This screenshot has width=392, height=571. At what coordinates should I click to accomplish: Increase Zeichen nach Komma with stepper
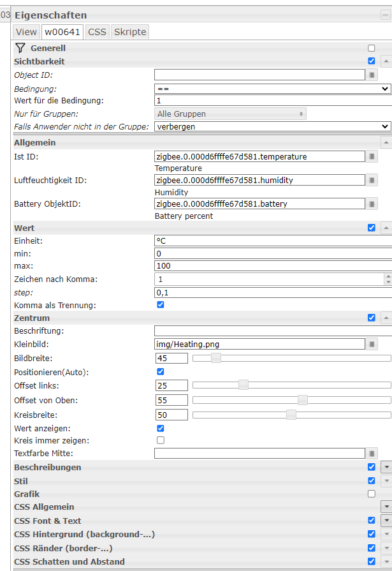point(388,276)
